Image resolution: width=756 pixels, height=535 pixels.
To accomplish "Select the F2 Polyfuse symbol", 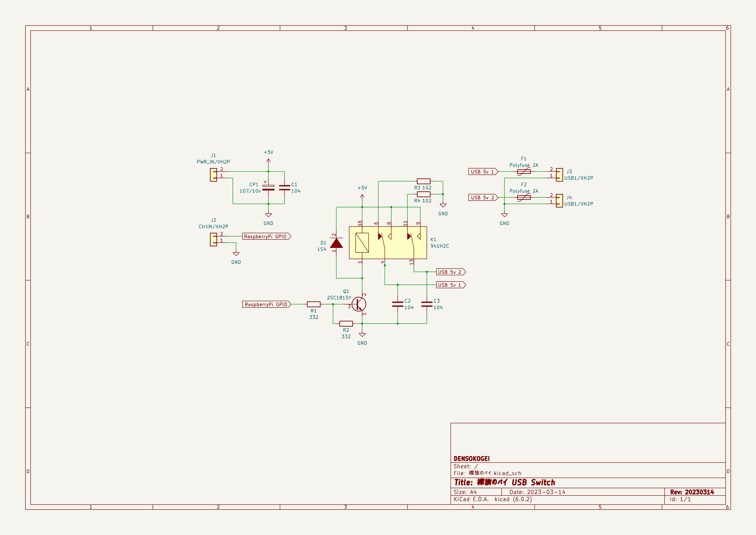I will 524,197.
